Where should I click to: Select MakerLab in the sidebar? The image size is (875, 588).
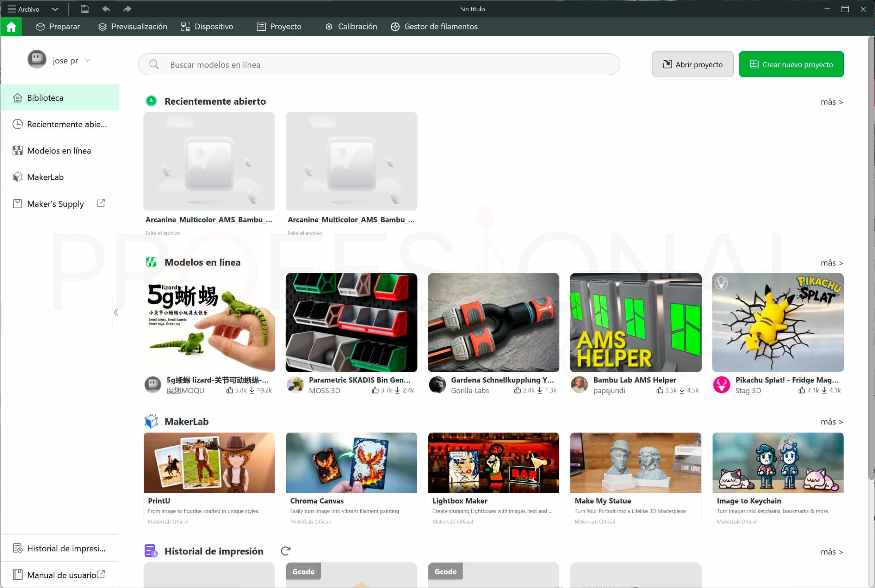pos(60,177)
